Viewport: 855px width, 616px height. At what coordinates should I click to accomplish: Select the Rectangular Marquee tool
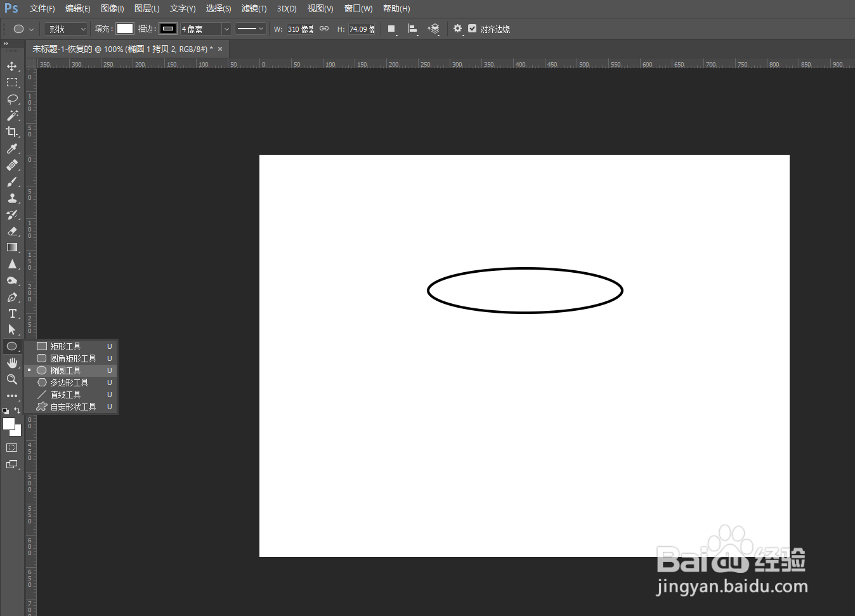point(12,82)
